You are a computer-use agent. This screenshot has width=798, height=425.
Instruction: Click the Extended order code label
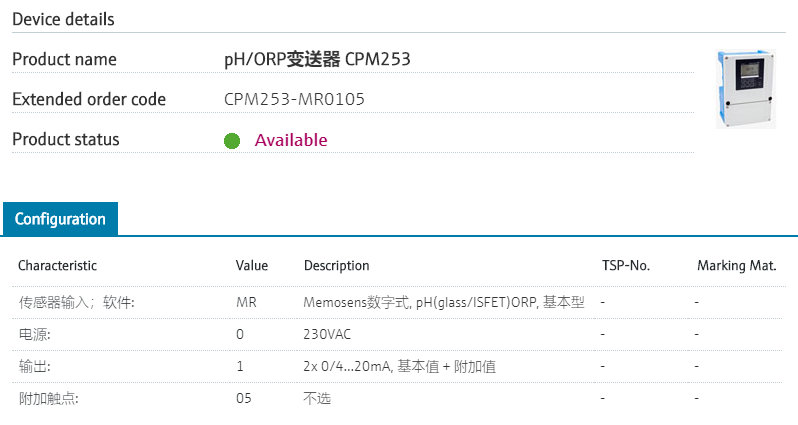click(x=89, y=100)
